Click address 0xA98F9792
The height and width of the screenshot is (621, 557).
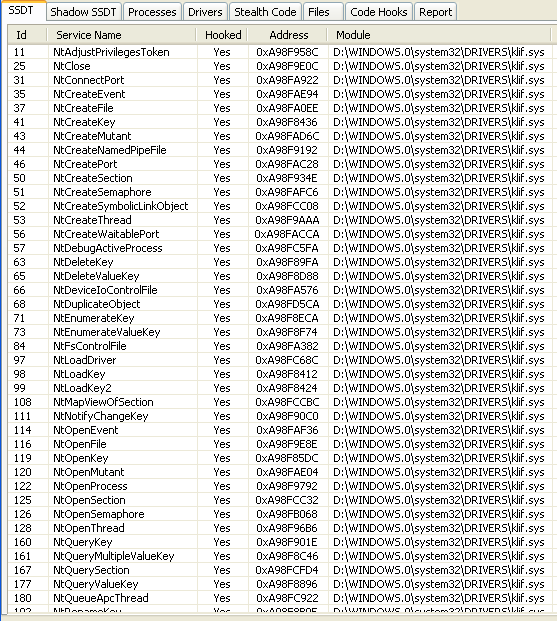pos(287,486)
